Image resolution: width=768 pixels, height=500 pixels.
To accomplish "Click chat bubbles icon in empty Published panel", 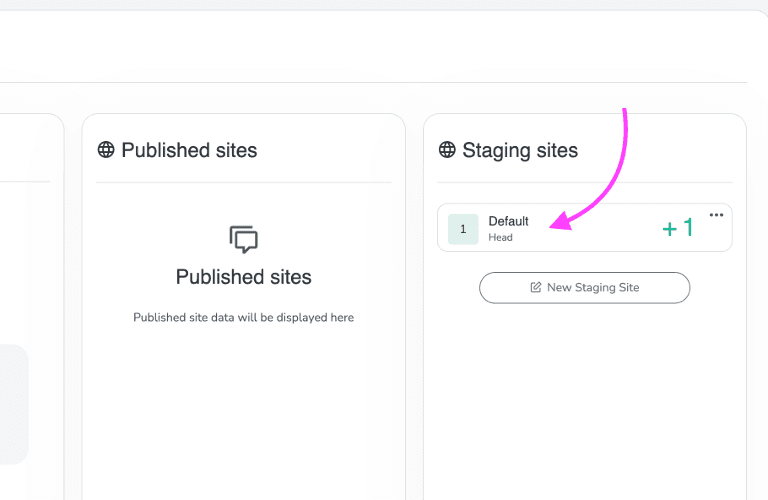I will click(x=243, y=239).
